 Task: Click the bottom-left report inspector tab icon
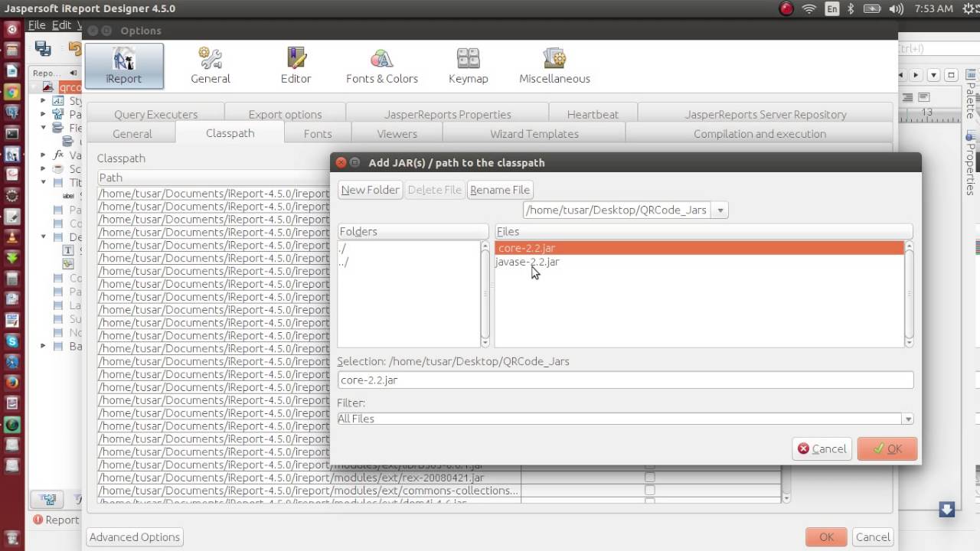[x=49, y=500]
